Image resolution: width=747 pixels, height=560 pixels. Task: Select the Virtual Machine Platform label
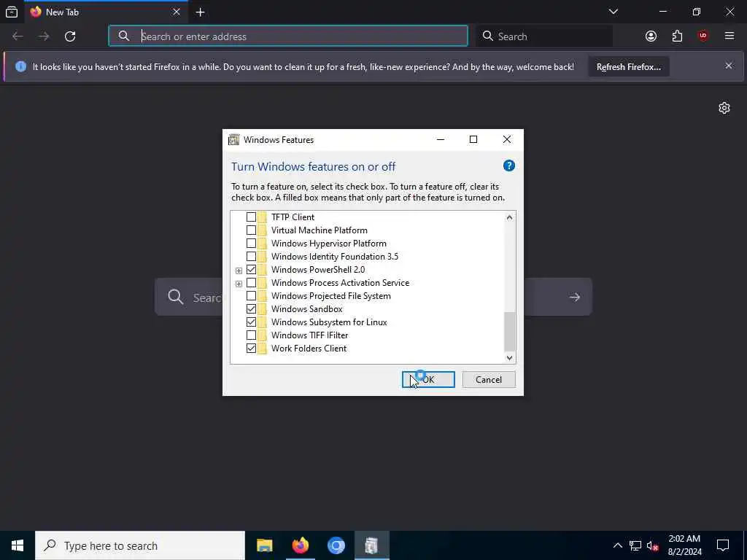click(320, 230)
